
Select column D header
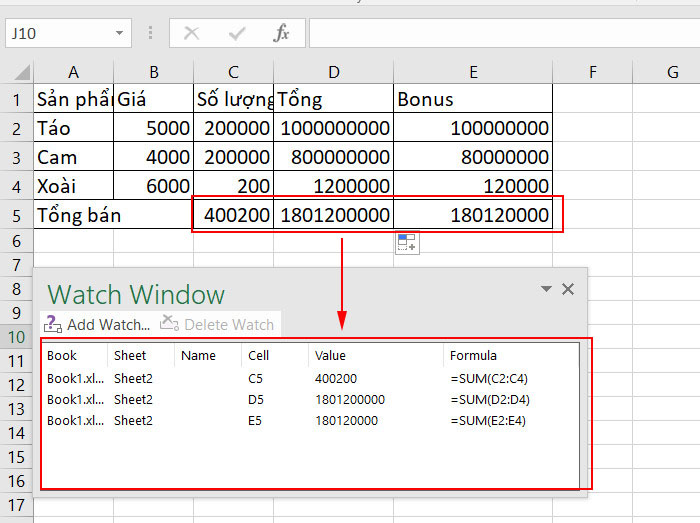point(333,72)
